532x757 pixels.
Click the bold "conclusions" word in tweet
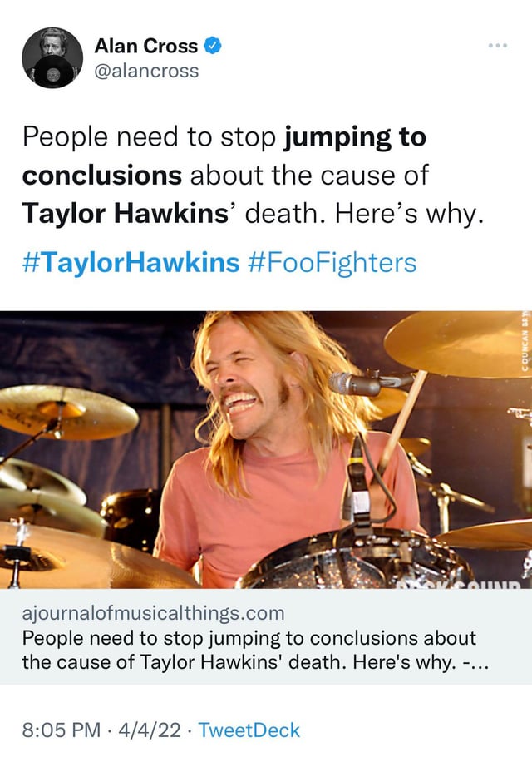click(102, 176)
